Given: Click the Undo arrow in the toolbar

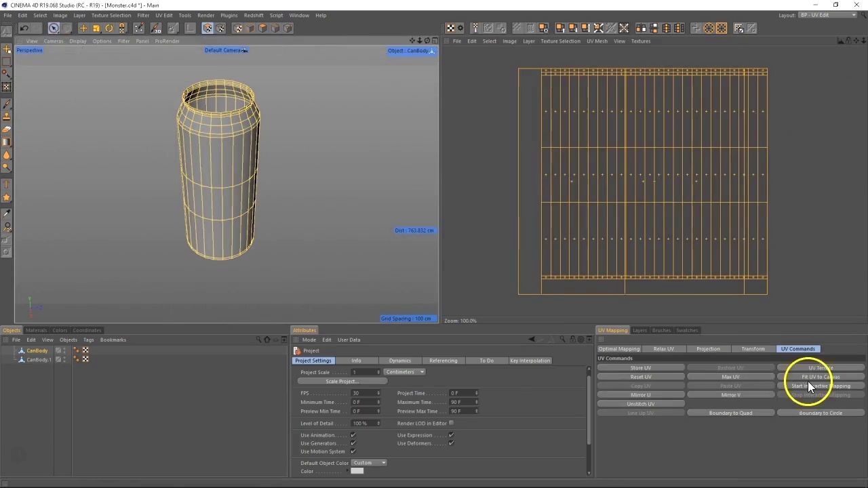Looking at the screenshot, I should (x=24, y=28).
